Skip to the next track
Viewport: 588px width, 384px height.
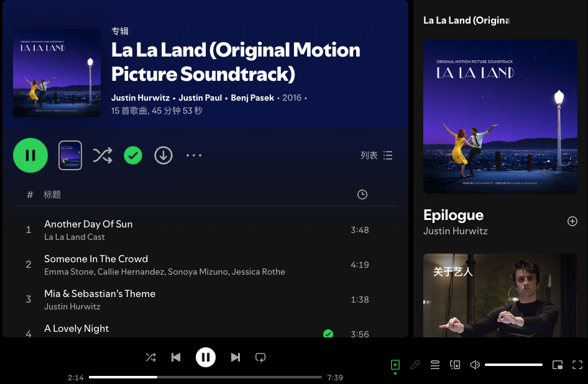click(x=235, y=357)
